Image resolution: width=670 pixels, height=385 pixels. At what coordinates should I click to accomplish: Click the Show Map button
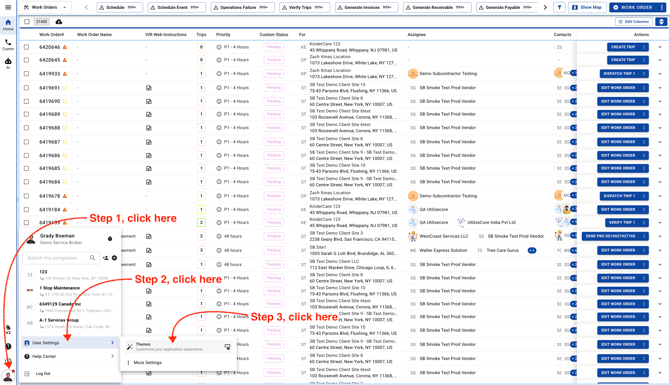(587, 7)
